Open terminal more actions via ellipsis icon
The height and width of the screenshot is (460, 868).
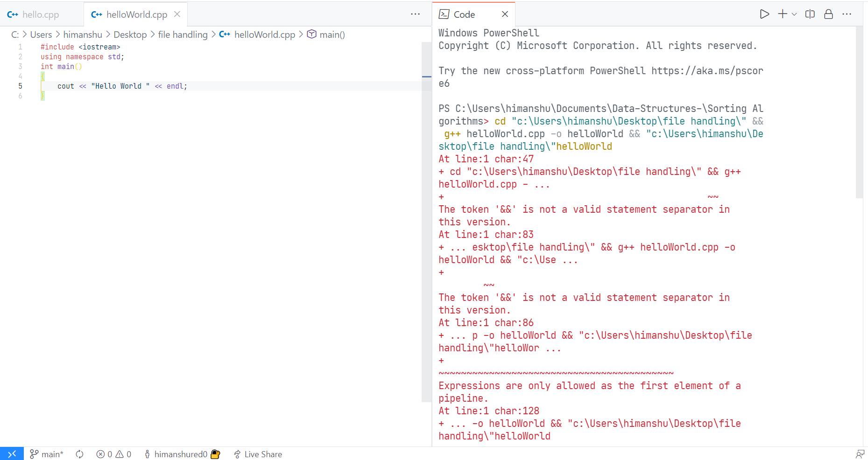click(x=847, y=14)
